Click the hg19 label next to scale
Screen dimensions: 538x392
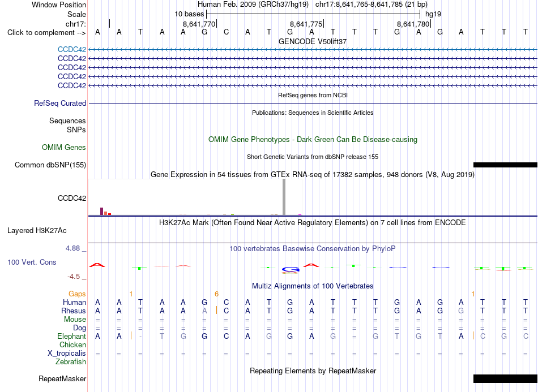(x=433, y=14)
